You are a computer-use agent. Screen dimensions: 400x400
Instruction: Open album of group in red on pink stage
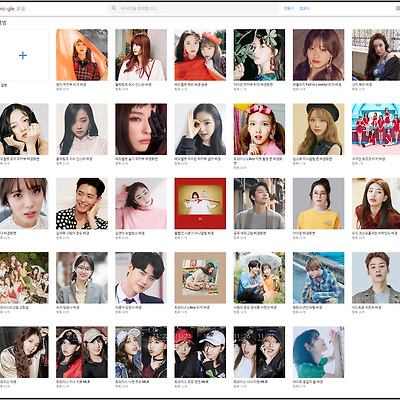[x=376, y=129]
